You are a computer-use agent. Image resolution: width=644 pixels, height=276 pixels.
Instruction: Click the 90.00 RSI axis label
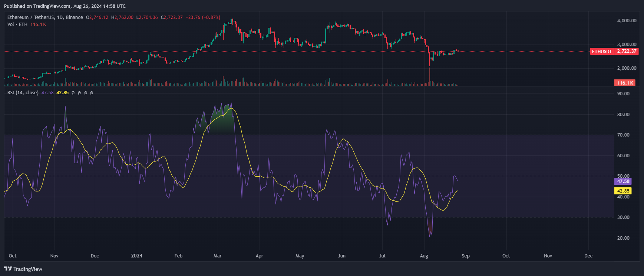(x=623, y=94)
